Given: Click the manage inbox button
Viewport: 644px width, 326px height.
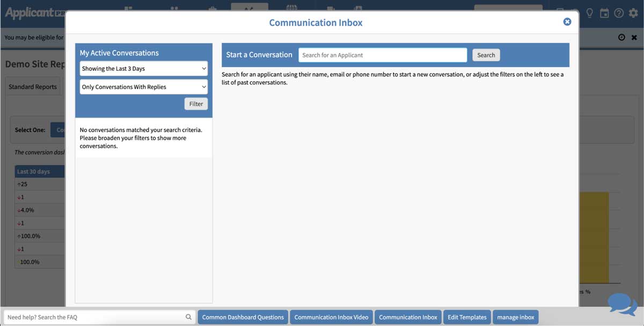Looking at the screenshot, I should click(x=515, y=317).
